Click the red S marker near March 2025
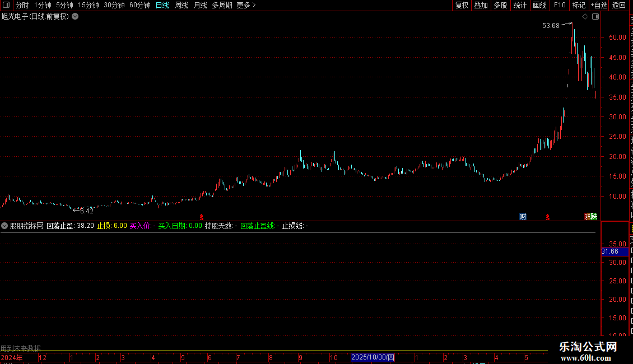The height and width of the screenshot is (364, 633). click(x=548, y=217)
